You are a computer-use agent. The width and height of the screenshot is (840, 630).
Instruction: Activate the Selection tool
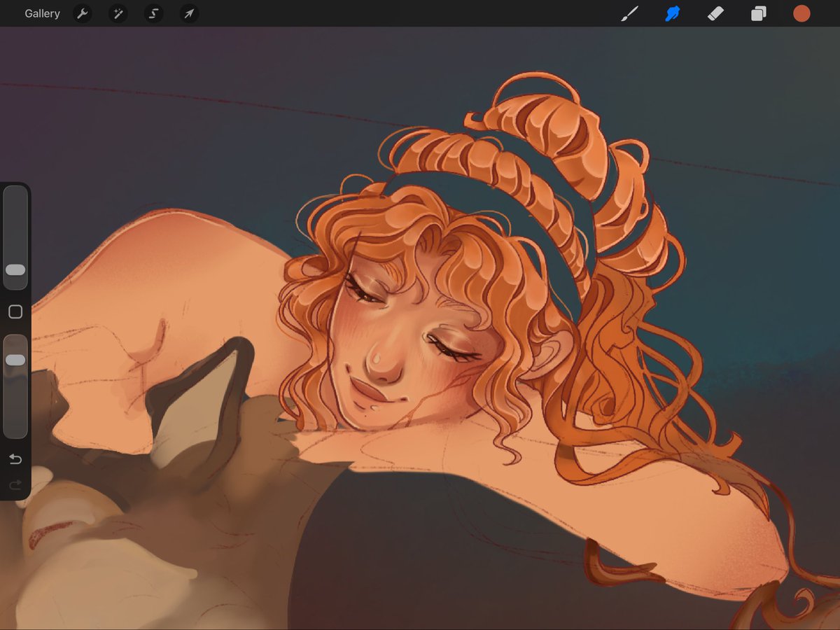coord(153,13)
